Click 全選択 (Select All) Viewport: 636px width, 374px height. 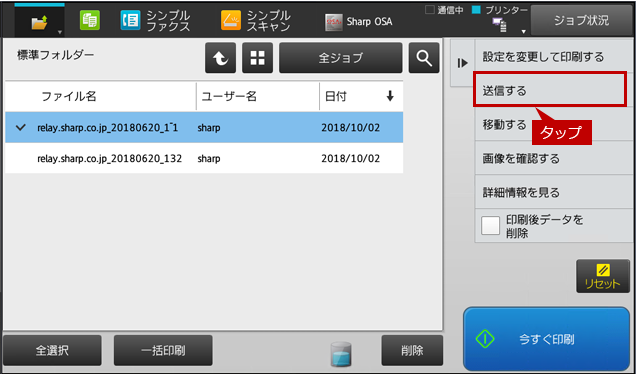[52, 350]
